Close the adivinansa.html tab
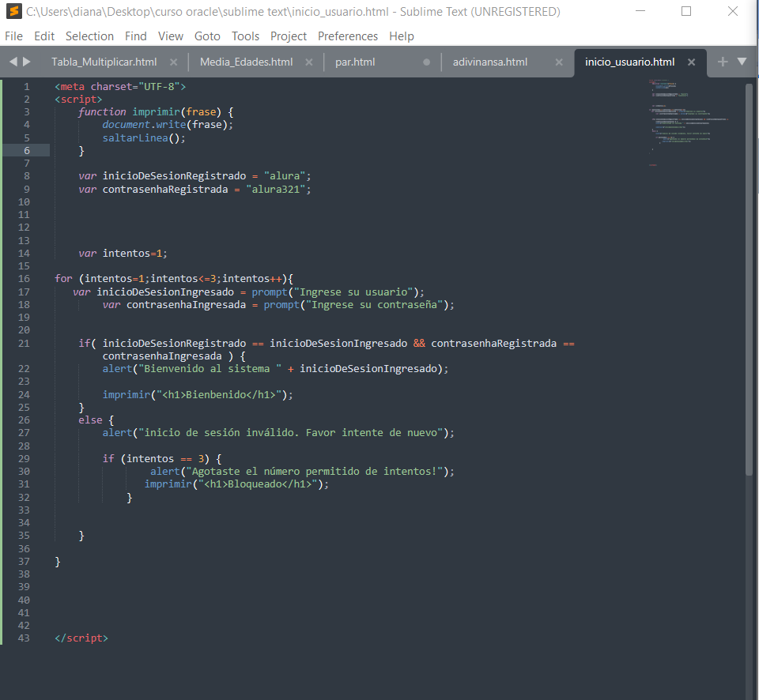 pos(559,62)
